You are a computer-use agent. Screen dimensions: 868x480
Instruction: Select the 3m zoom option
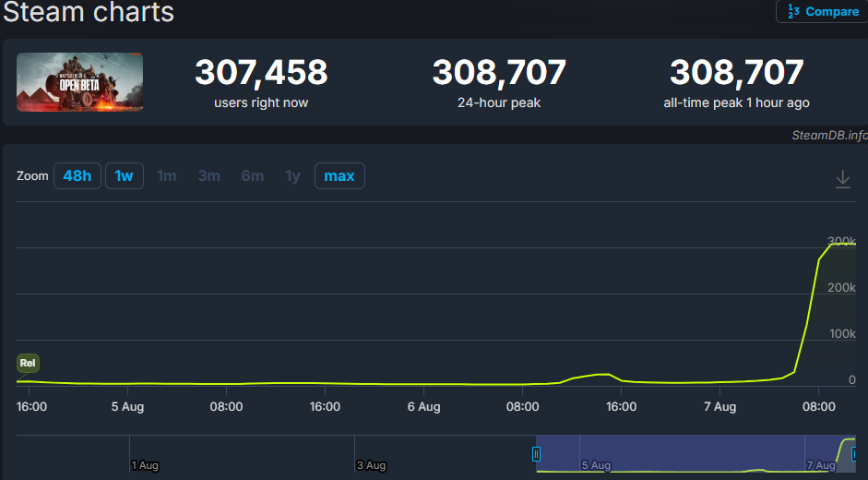[209, 175]
